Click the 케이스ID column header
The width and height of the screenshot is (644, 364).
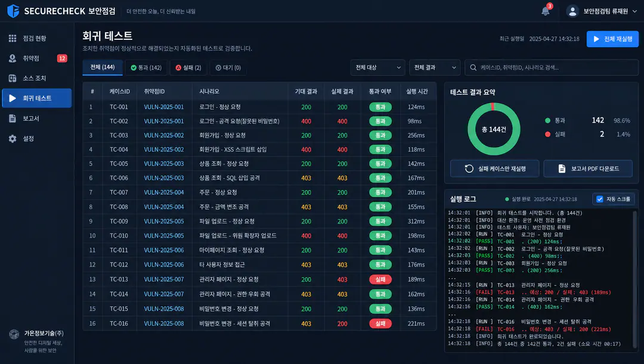pyautogui.click(x=119, y=92)
